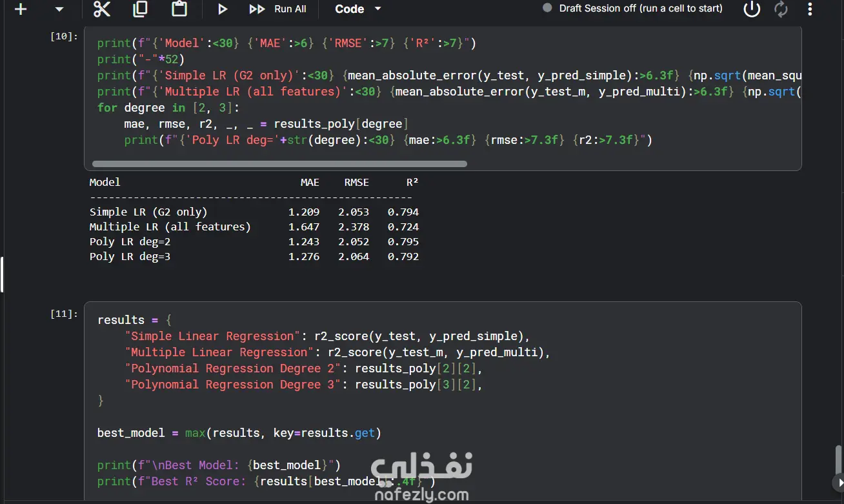The image size is (844, 504).
Task: Click the 'Poly LR deg=2' output row
Action: [x=254, y=242]
